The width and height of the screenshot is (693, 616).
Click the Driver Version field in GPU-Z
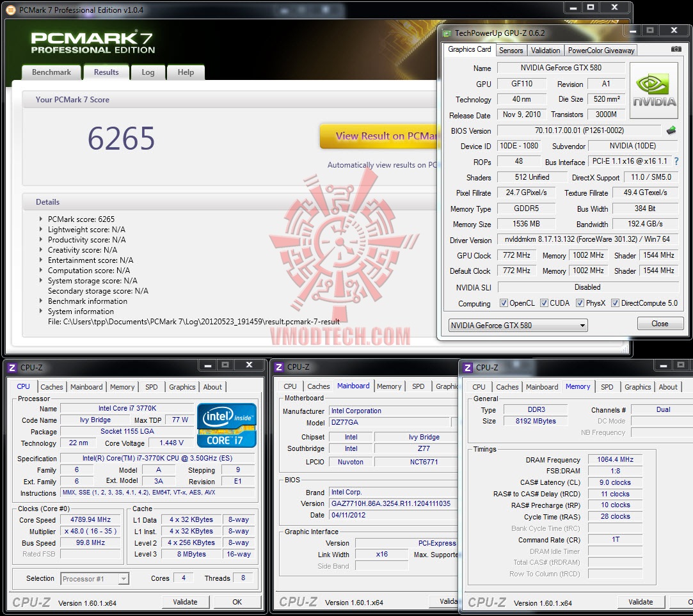tap(587, 239)
